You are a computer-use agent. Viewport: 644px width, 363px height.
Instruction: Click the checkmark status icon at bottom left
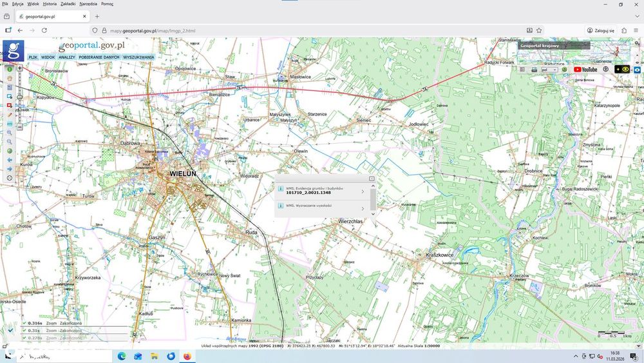pyautogui.click(x=10, y=329)
